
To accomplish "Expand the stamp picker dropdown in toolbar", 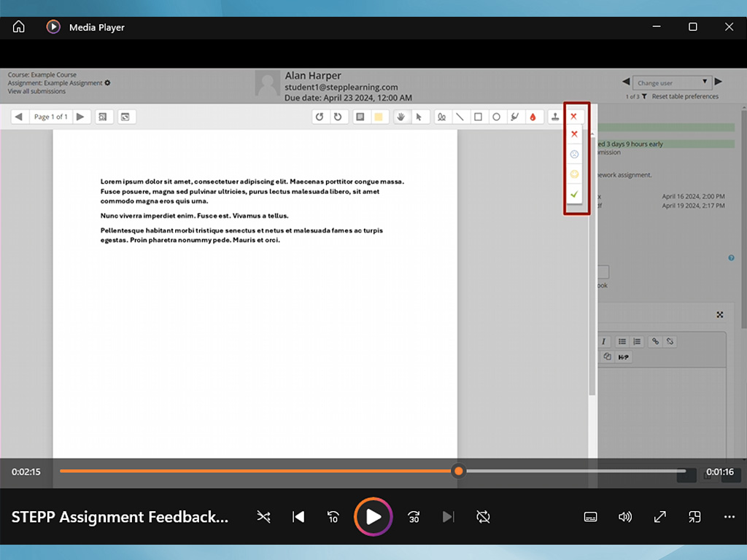I will point(574,117).
